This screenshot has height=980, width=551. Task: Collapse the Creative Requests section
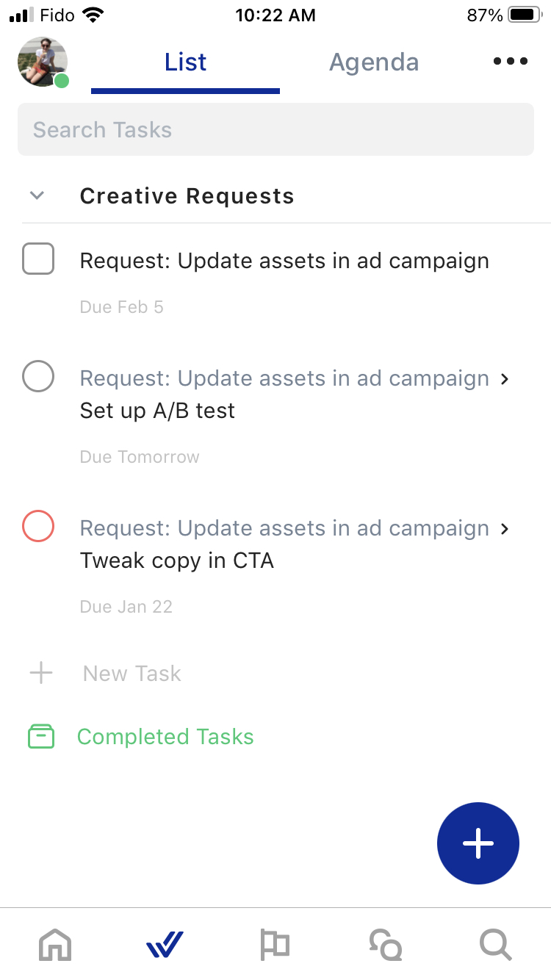point(37,195)
